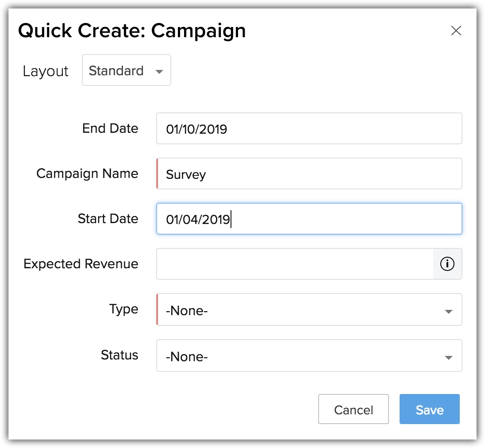Close the Quick Create Campaign dialog
Image resolution: width=485 pixels, height=448 pixels.
(456, 31)
